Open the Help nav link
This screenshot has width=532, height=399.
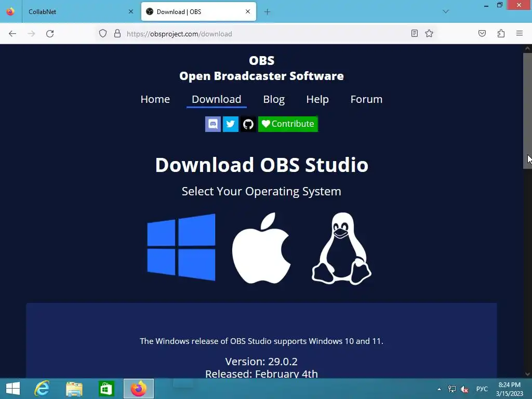coord(317,99)
